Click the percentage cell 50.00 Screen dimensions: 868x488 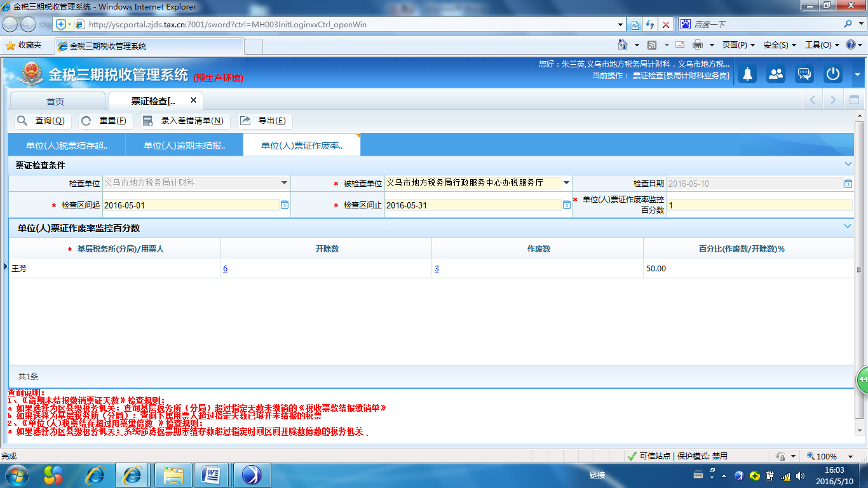point(749,269)
